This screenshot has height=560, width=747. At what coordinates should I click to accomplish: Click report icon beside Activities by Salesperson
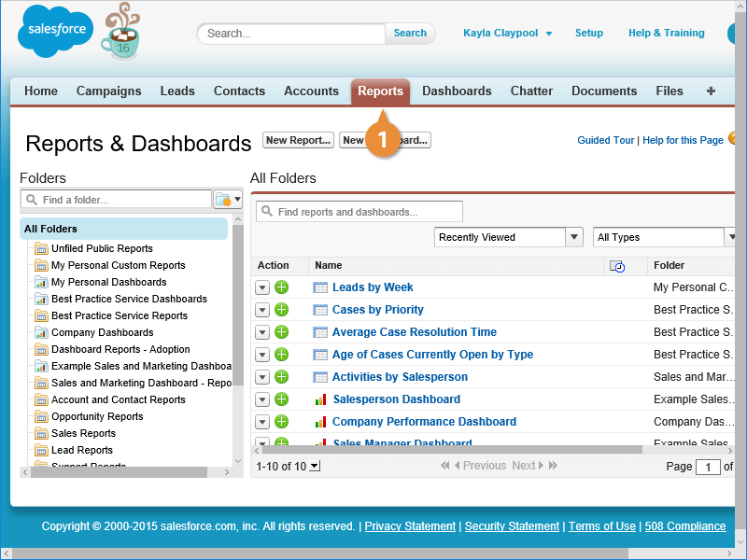[x=320, y=377]
